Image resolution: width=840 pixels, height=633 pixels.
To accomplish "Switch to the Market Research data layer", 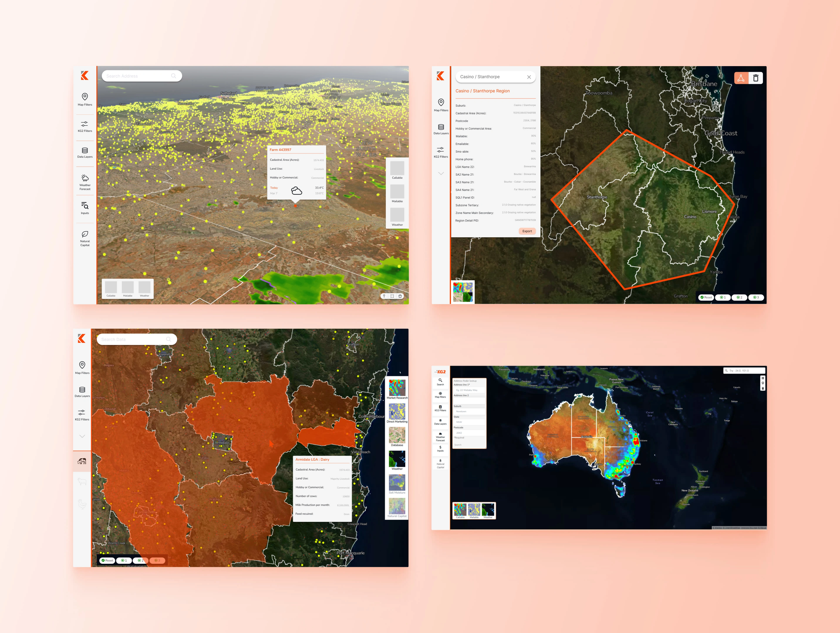I will click(x=397, y=388).
